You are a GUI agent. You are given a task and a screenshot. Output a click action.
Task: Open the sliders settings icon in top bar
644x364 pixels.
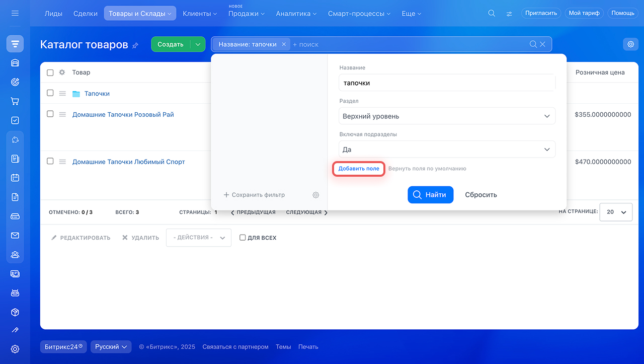click(x=509, y=14)
